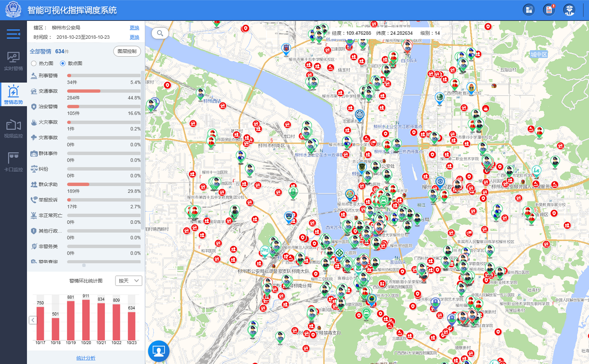Image resolution: width=589 pixels, height=364 pixels.
Task: Click the 交通事故 category icon
Action: (34, 91)
